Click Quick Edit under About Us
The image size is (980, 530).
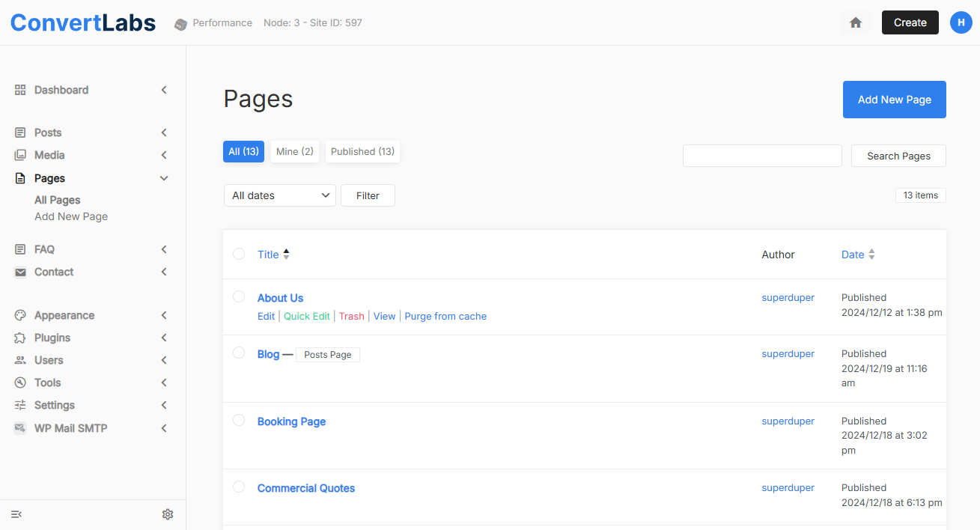[306, 316]
